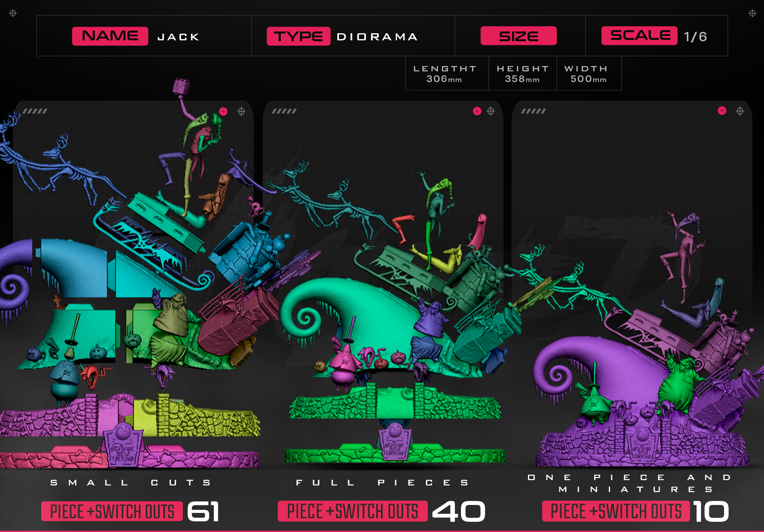
Task: Click the LENGTHT 306mm dimension cell
Action: click(x=447, y=73)
